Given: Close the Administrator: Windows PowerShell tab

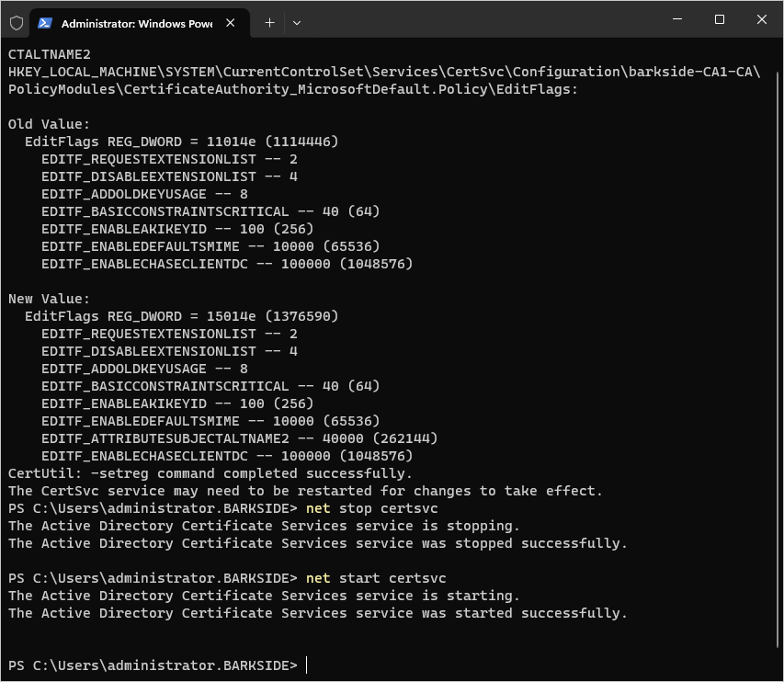Looking at the screenshot, I should tap(234, 23).
